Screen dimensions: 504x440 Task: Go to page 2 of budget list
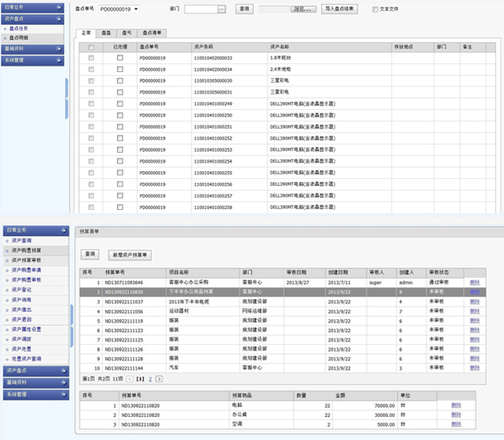pyautogui.click(x=150, y=379)
